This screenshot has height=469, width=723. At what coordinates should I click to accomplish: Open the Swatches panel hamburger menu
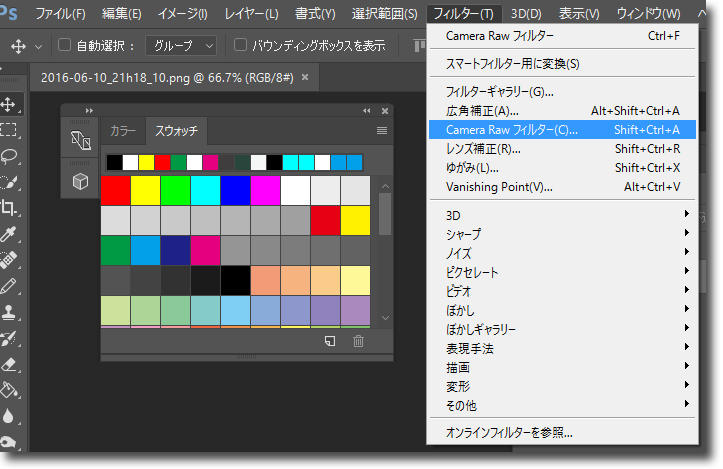[382, 131]
